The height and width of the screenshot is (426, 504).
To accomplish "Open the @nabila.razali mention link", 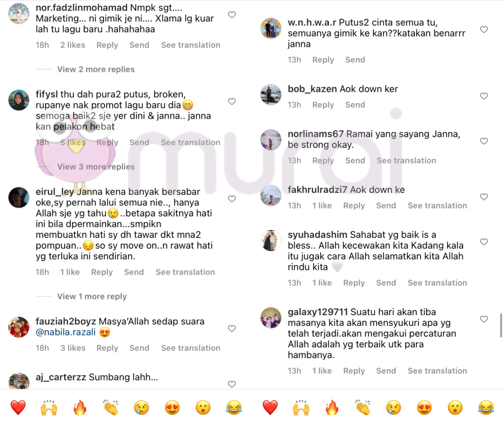I will point(66,332).
